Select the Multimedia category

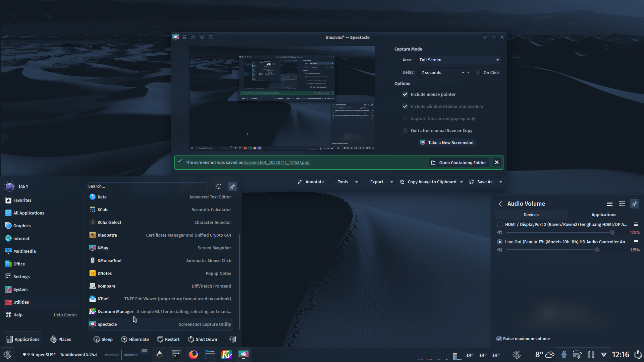(x=42, y=251)
